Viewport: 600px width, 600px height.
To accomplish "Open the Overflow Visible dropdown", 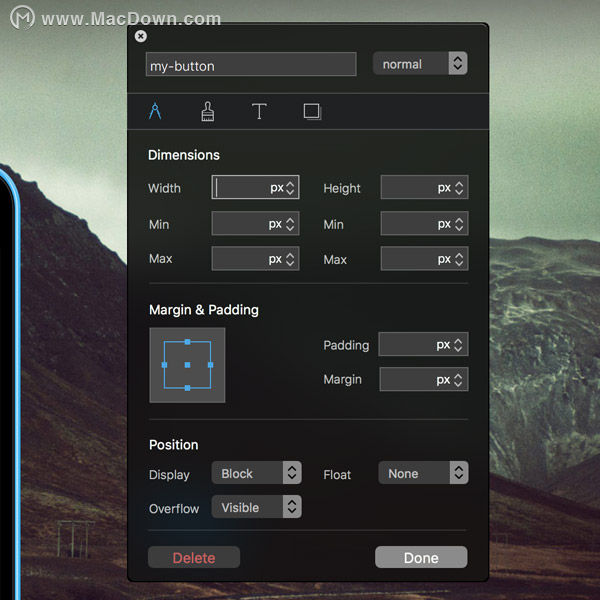I will pos(256,507).
